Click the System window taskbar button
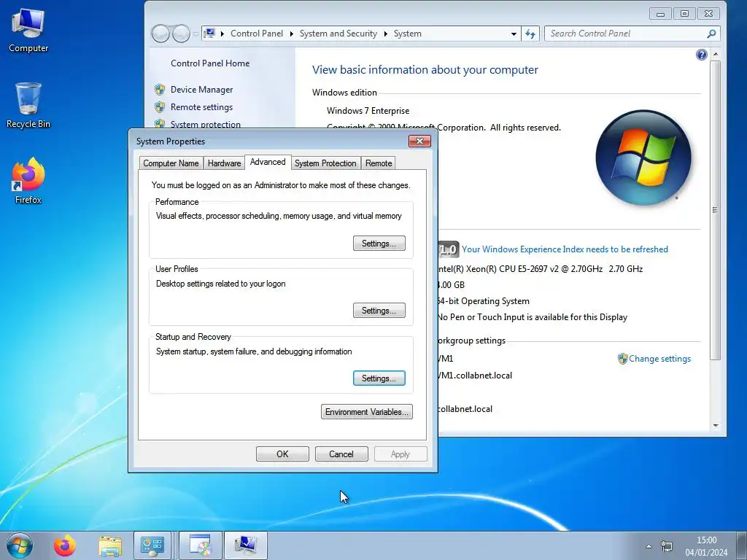This screenshot has height=560, width=747. tap(246, 545)
